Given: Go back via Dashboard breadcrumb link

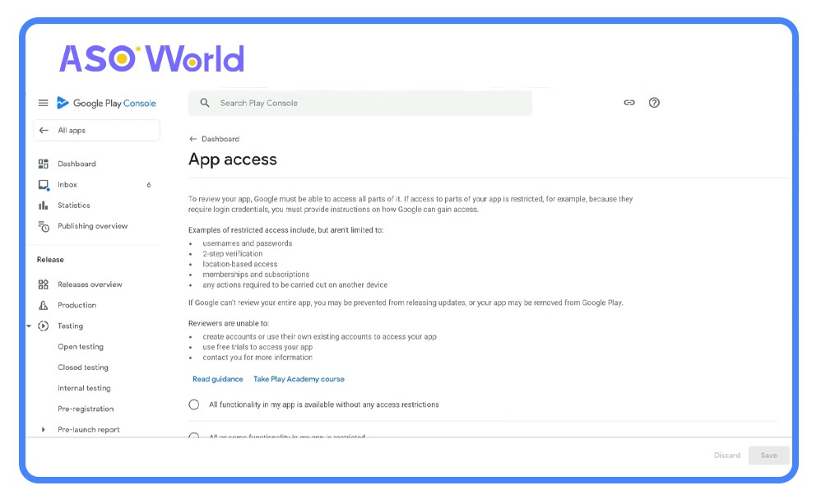Looking at the screenshot, I should 220,139.
